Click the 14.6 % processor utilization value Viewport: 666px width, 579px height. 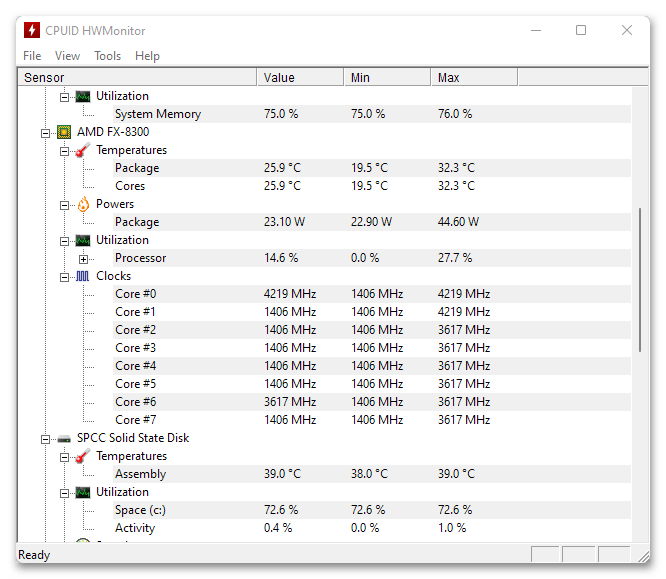[x=281, y=258]
